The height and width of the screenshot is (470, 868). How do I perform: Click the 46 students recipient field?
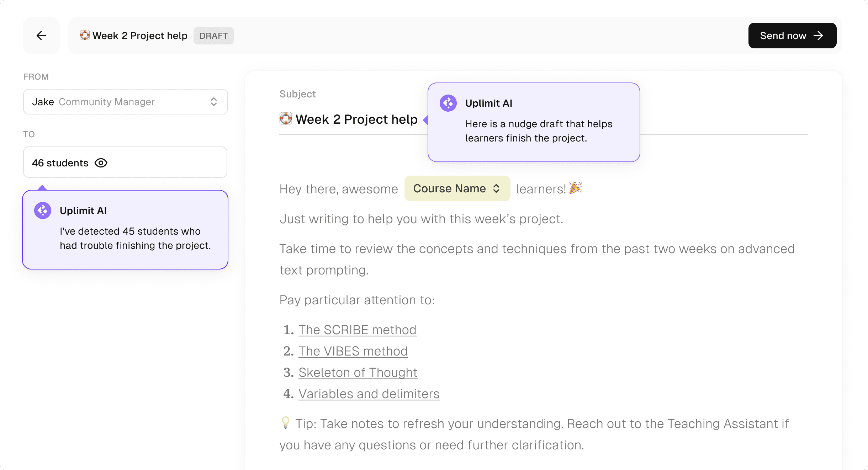coord(125,162)
